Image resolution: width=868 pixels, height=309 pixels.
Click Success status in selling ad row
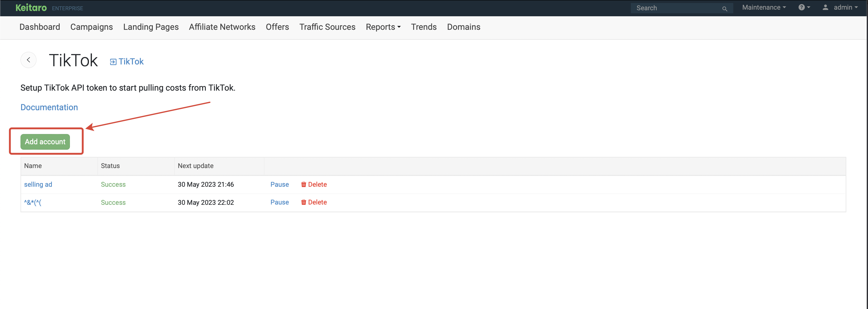pos(113,184)
